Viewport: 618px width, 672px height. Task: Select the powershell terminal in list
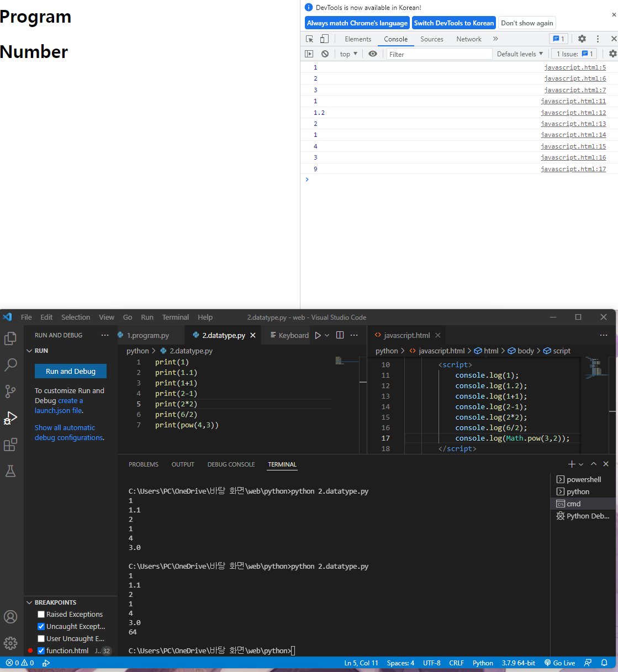(583, 479)
